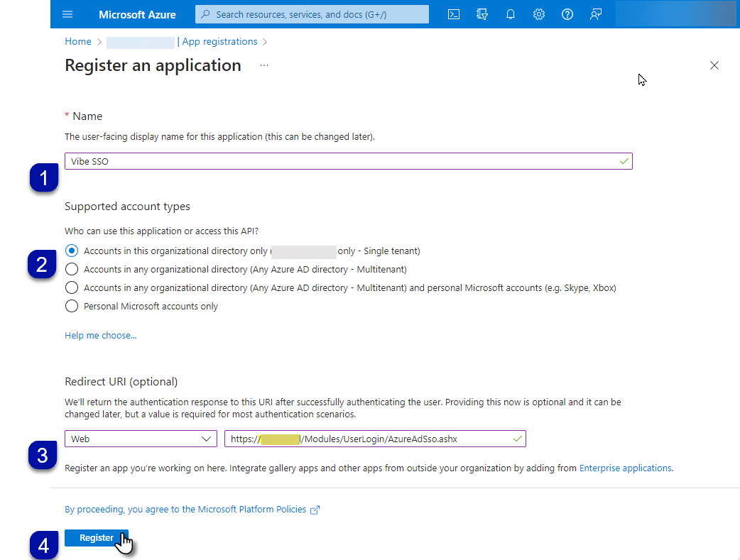Click the Home breadcrumb link
The height and width of the screenshot is (560, 740).
[x=78, y=41]
